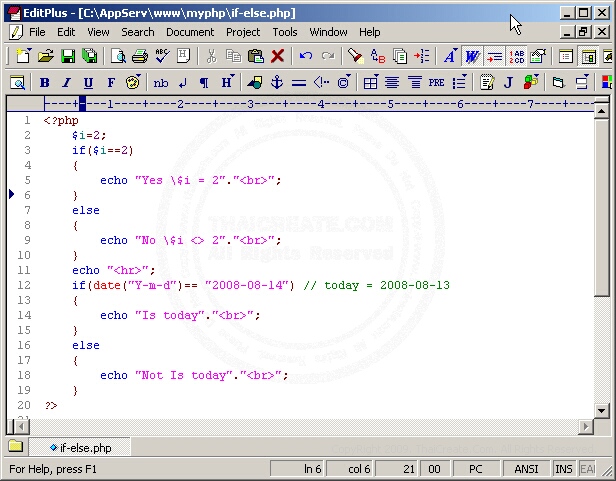Click the Save All icon
616x481 pixels.
point(90,56)
